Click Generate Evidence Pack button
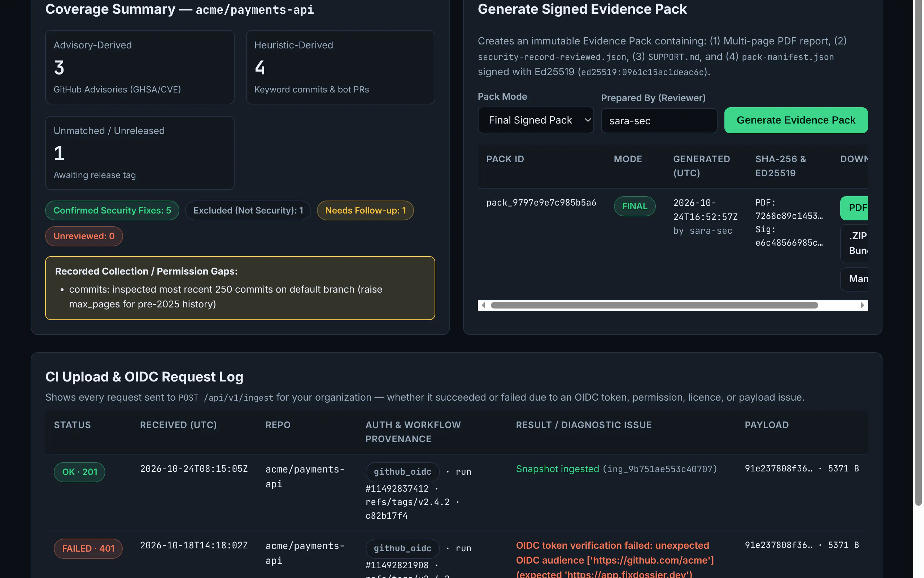Image resolution: width=924 pixels, height=578 pixels. tap(796, 120)
